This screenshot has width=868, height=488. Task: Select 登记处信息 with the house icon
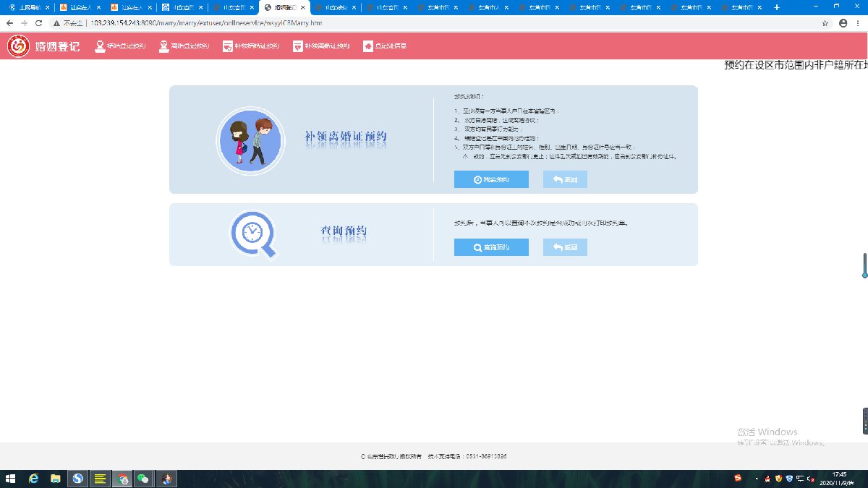point(385,46)
